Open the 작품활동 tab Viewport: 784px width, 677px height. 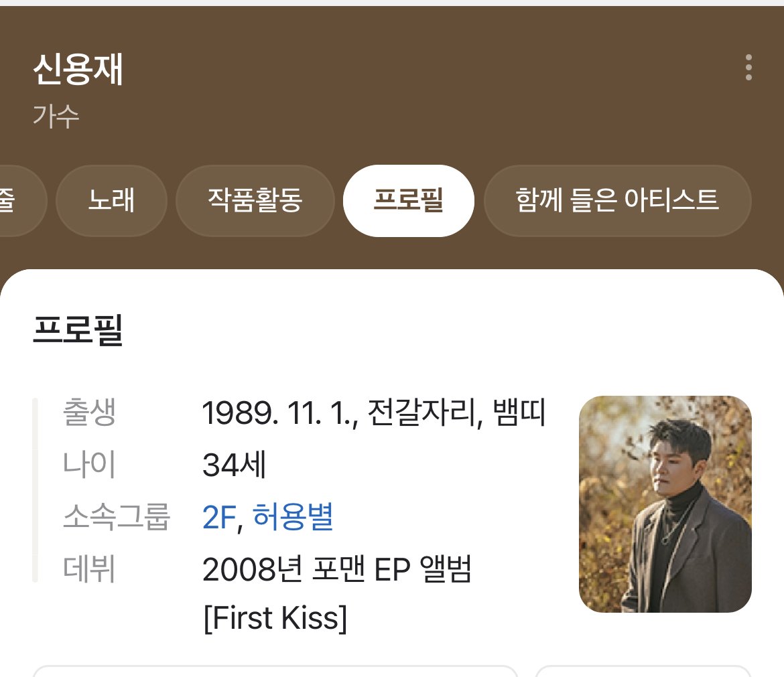(x=255, y=200)
